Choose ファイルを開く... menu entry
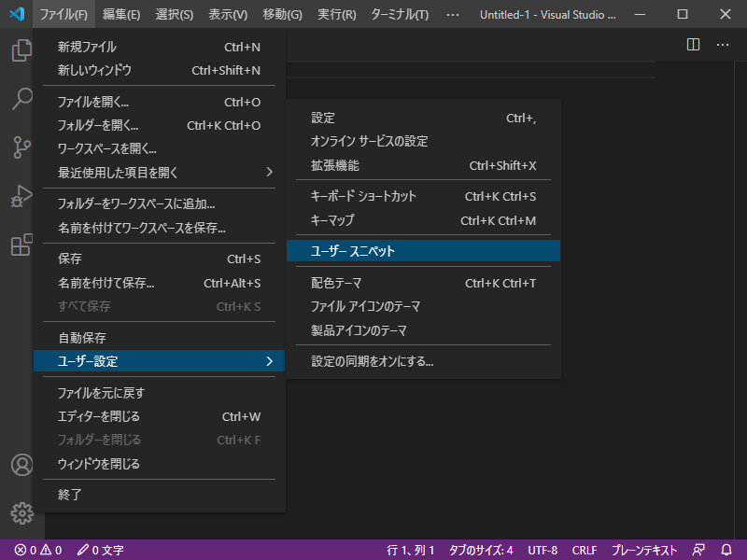The width and height of the screenshot is (747, 560). point(159,102)
